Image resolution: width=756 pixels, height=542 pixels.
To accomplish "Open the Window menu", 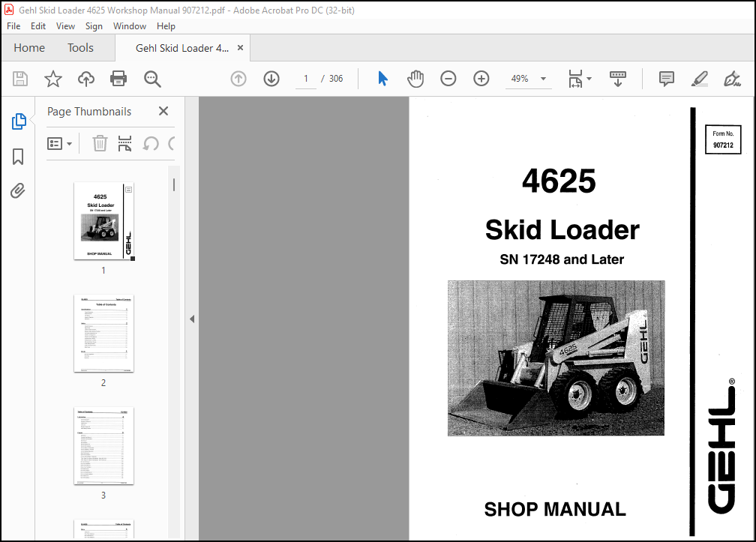I will click(x=130, y=26).
